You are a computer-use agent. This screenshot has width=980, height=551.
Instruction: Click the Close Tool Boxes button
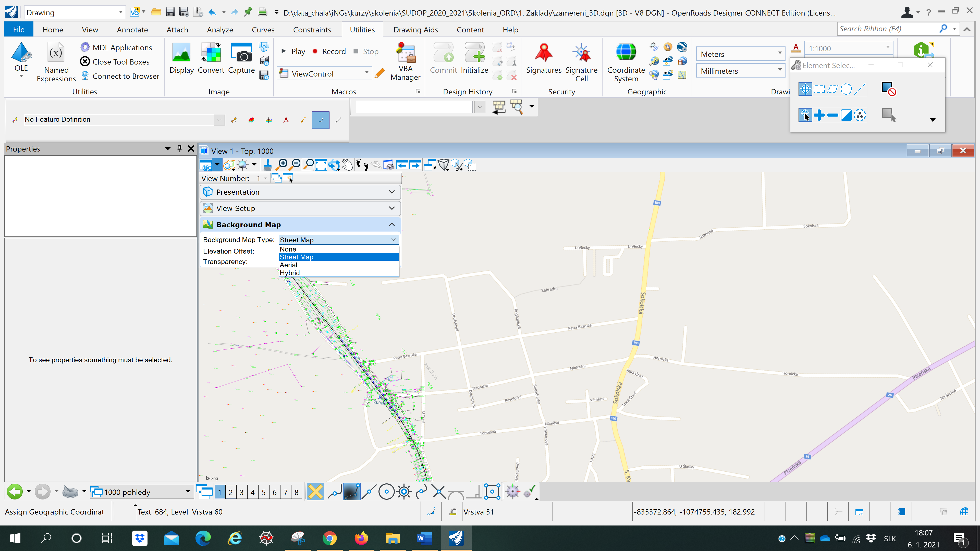115,61
